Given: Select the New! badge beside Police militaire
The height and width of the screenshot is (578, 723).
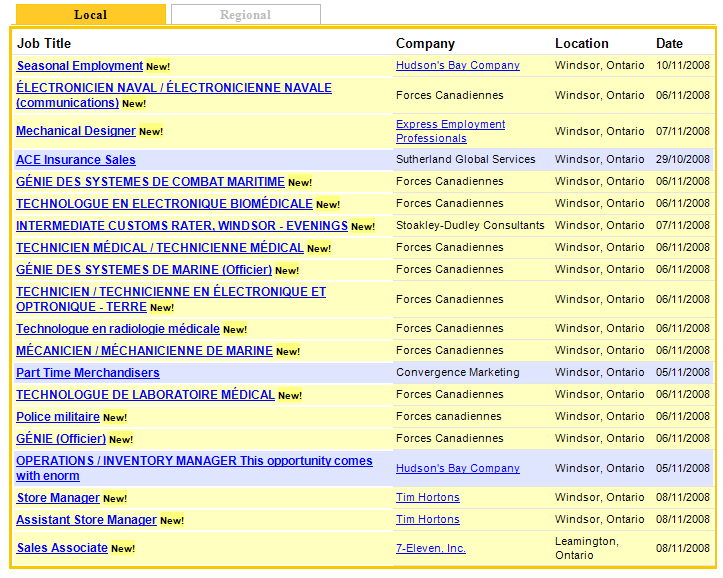Looking at the screenshot, I should (x=115, y=418).
